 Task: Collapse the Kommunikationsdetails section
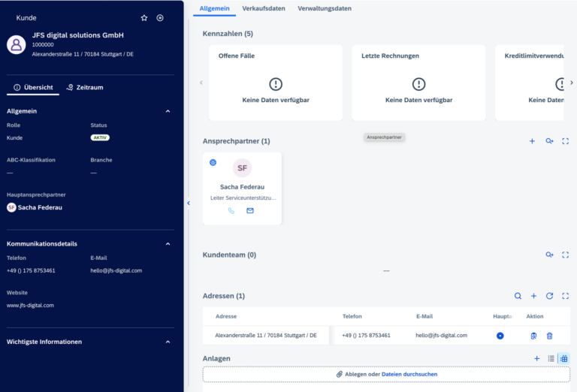tap(168, 244)
